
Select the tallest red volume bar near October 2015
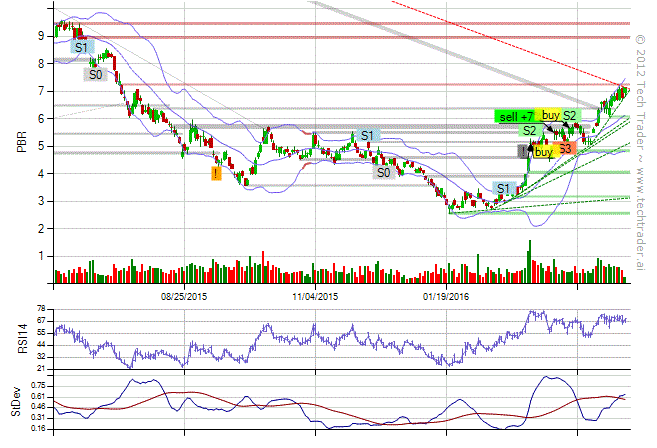pyautogui.click(x=263, y=267)
